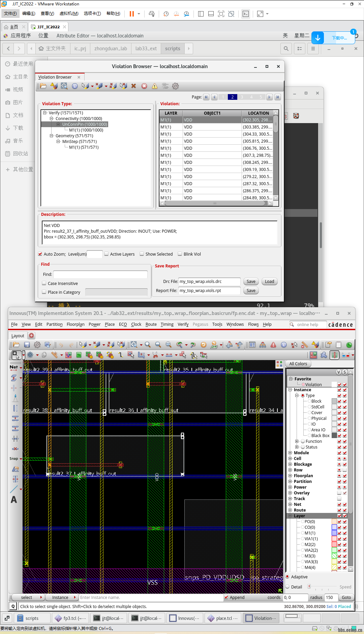Click the Enter Instance name field
Image resolution: width=364 pixels, height=634 pixels.
pos(151,597)
